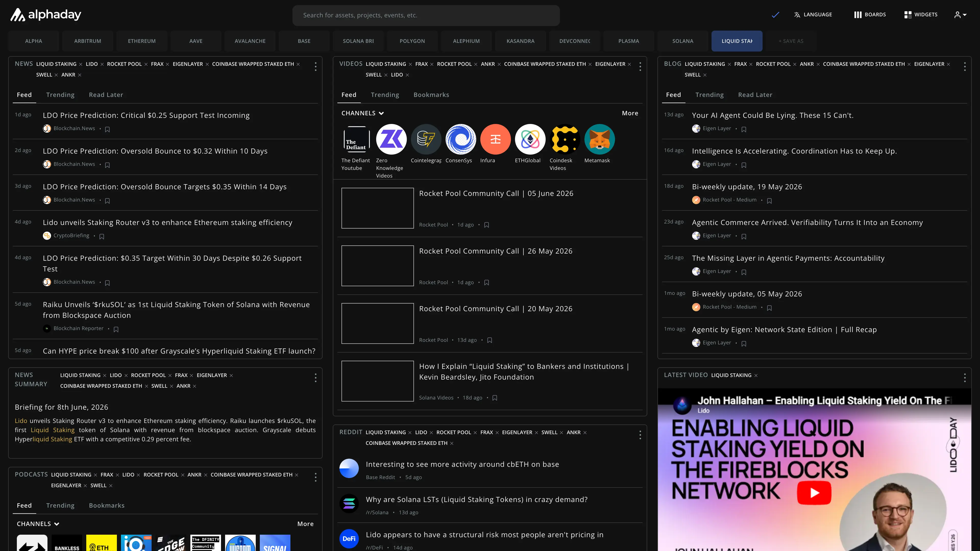
Task: Open the Bankless podcast channel thumbnail
Action: (x=67, y=543)
